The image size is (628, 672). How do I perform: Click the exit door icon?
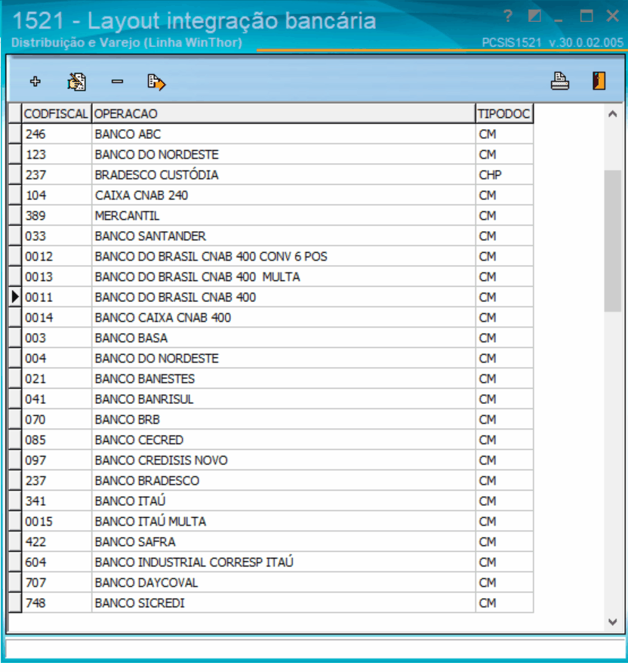tap(599, 81)
